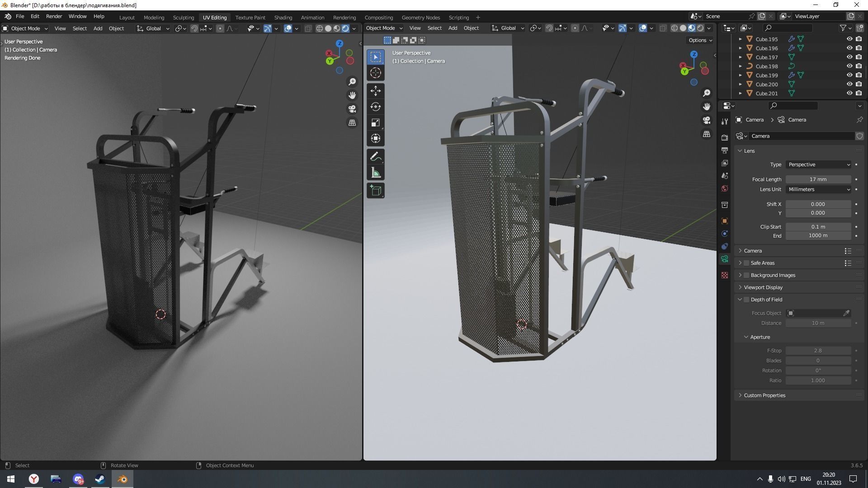
Task: Select the Add Cube tool
Action: (375, 191)
